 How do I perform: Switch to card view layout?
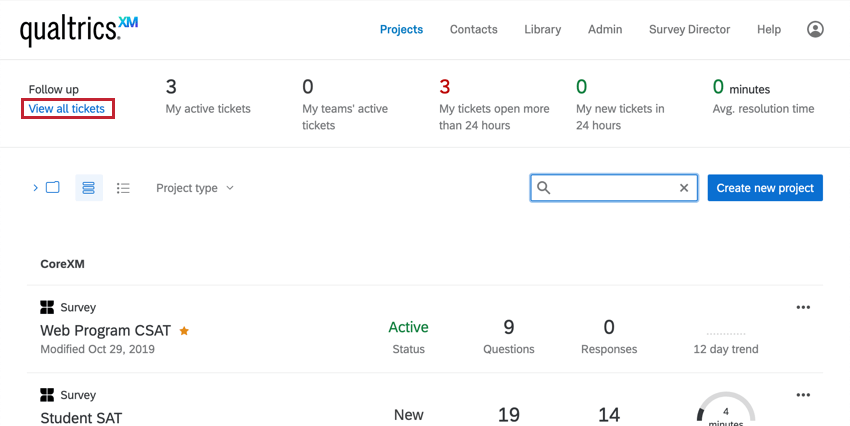(x=89, y=188)
